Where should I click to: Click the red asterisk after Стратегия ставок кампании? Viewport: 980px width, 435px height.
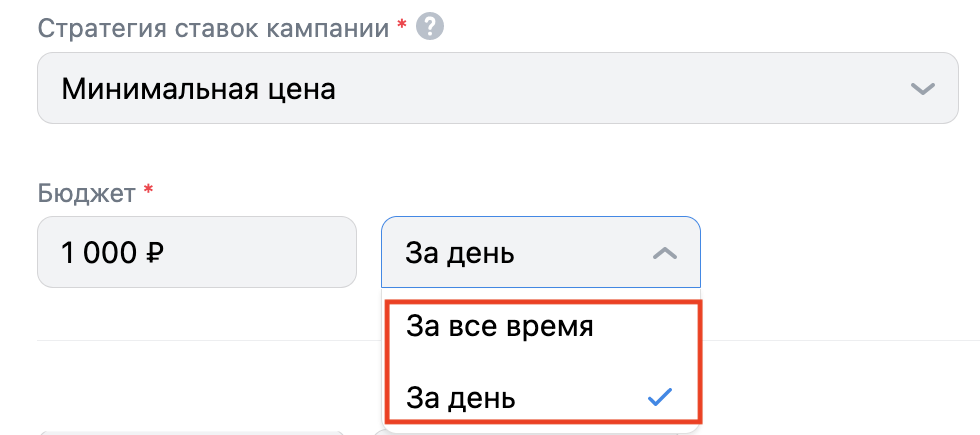403,25
